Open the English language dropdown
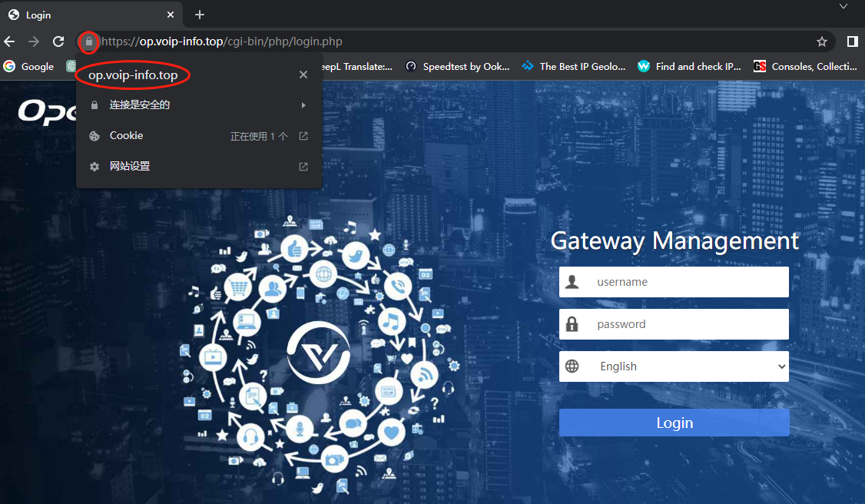 click(674, 366)
